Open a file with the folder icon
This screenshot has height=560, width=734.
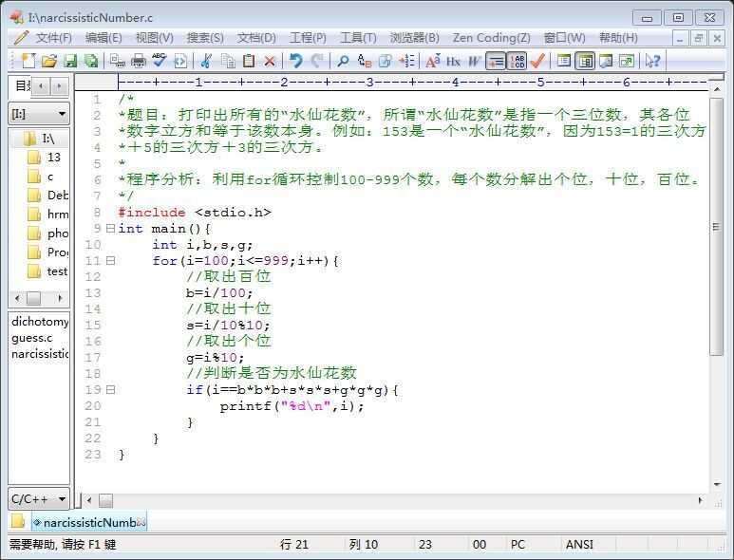point(49,61)
